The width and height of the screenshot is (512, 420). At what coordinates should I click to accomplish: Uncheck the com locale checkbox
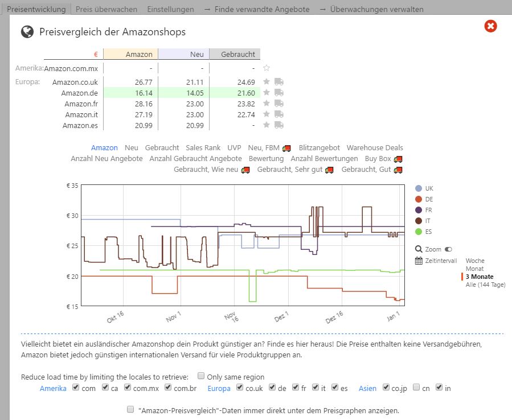(76, 387)
